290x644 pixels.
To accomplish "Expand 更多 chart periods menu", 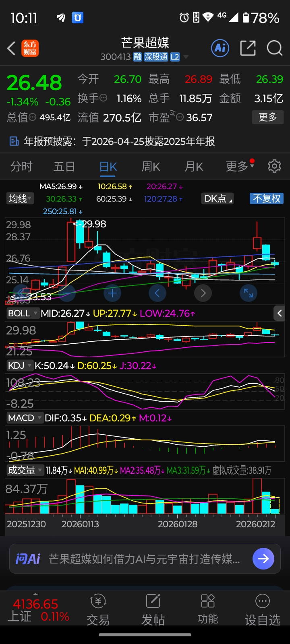I will pos(240,166).
